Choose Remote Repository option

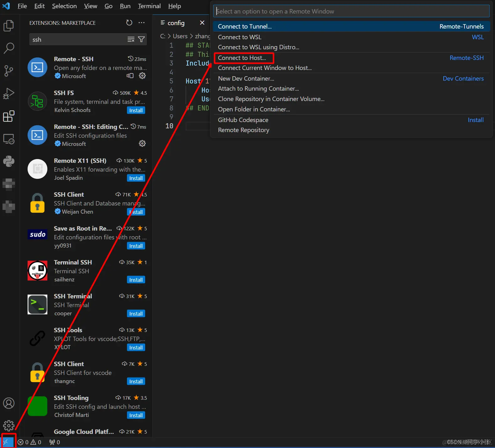351,130
